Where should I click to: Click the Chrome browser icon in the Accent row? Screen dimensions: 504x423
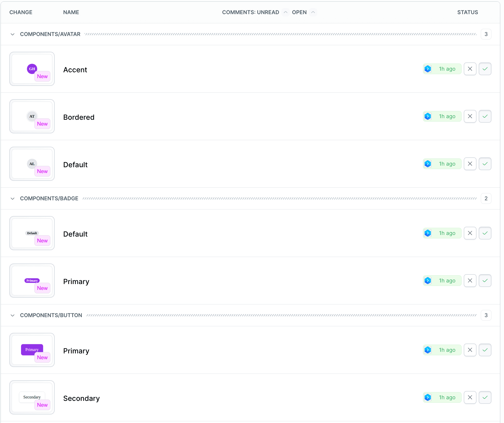click(x=428, y=69)
